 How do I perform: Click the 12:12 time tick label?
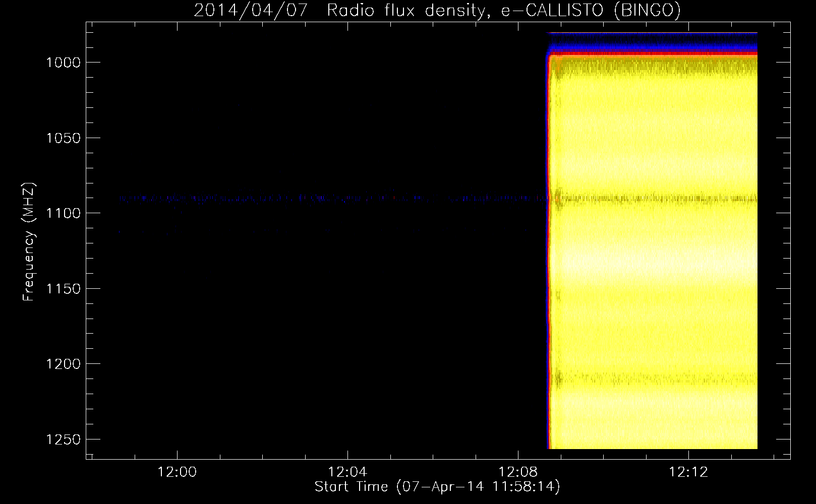pos(688,472)
